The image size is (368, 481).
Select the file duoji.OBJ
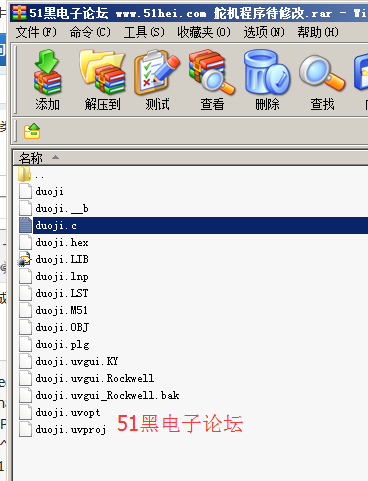point(62,327)
